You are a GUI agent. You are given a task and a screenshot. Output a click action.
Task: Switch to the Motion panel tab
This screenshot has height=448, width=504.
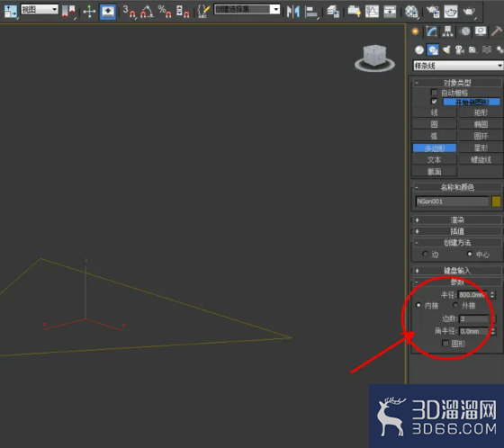(x=465, y=31)
